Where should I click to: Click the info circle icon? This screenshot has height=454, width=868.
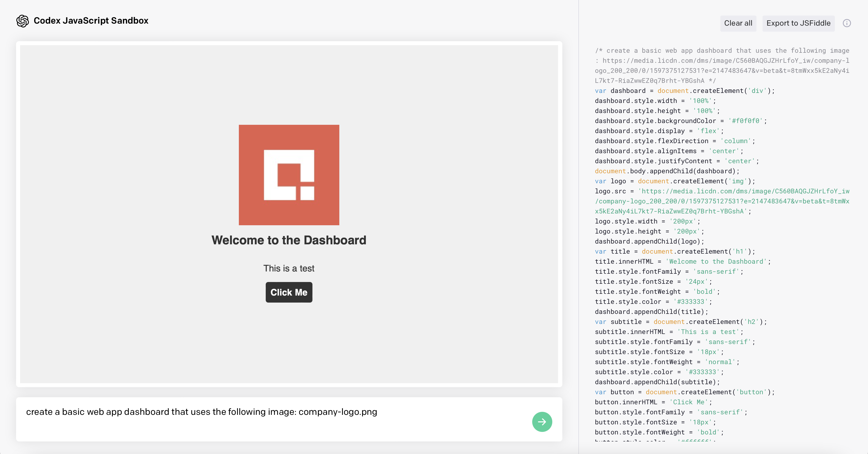pos(846,23)
